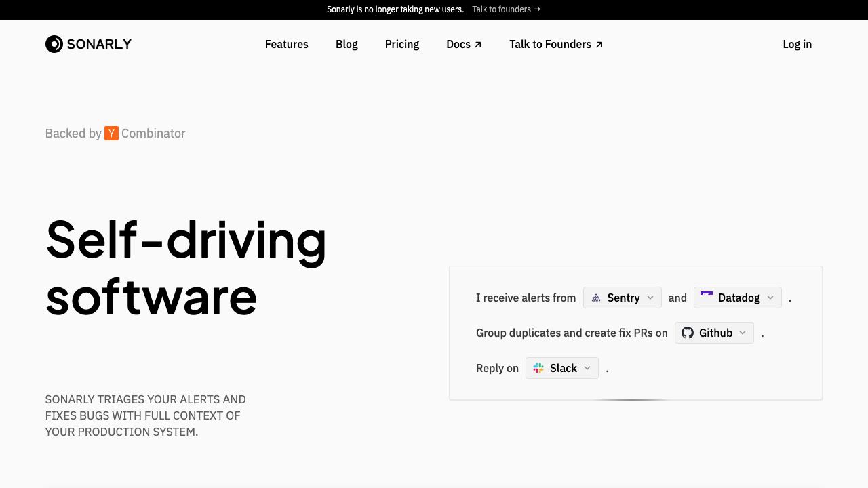This screenshot has height=488, width=868.
Task: Click the Log in link
Action: 797,44
